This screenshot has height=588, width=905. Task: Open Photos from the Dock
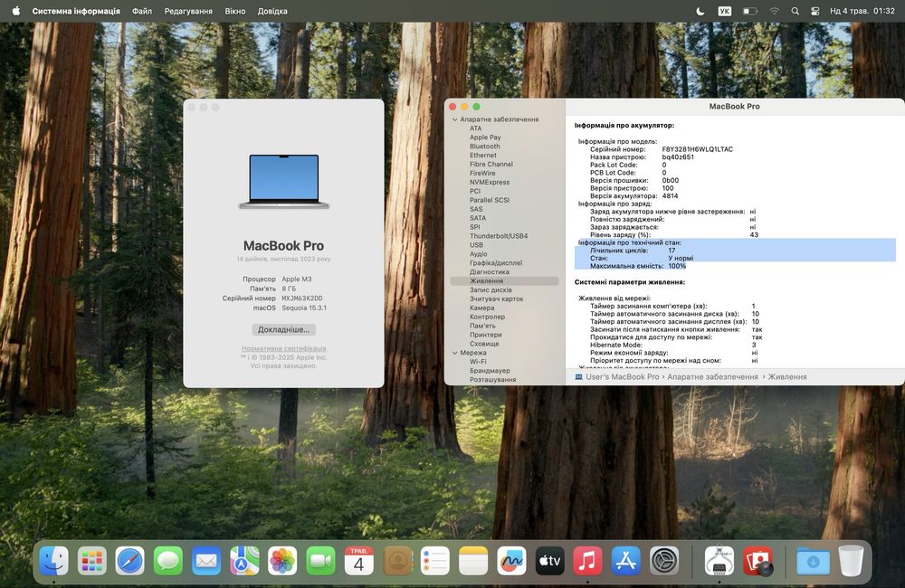pyautogui.click(x=282, y=560)
